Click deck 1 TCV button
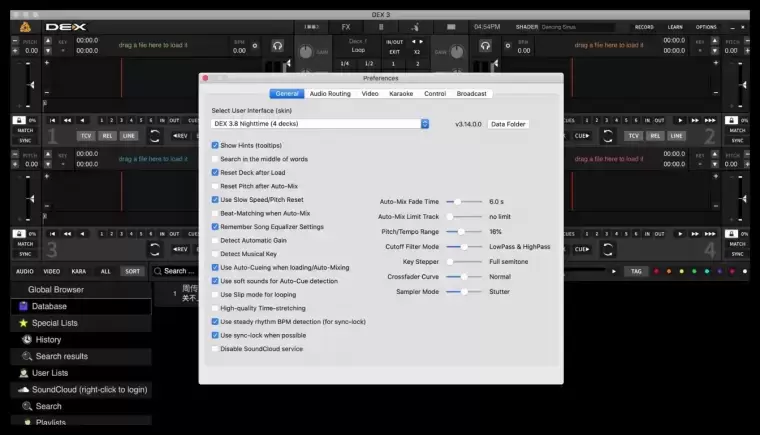The image size is (760, 435). point(86,136)
